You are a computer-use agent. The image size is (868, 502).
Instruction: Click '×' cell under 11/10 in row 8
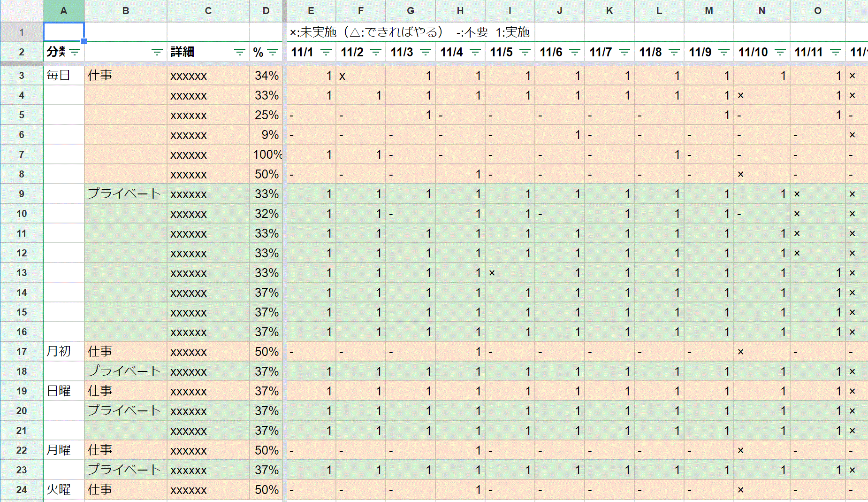pyautogui.click(x=762, y=174)
